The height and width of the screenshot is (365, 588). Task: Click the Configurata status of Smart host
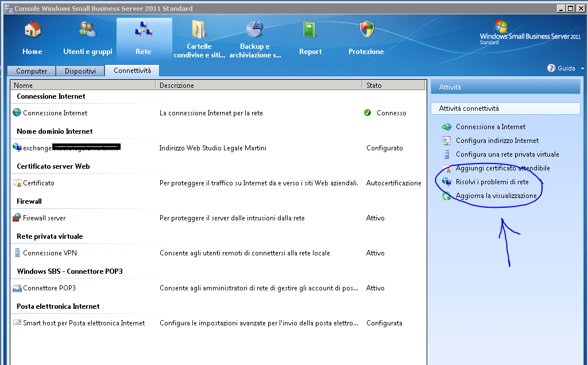tap(384, 323)
